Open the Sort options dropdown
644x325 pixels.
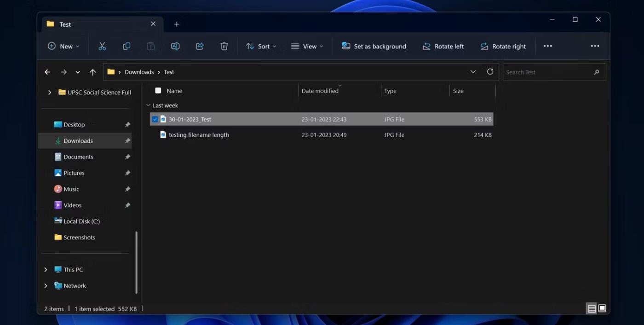(261, 46)
